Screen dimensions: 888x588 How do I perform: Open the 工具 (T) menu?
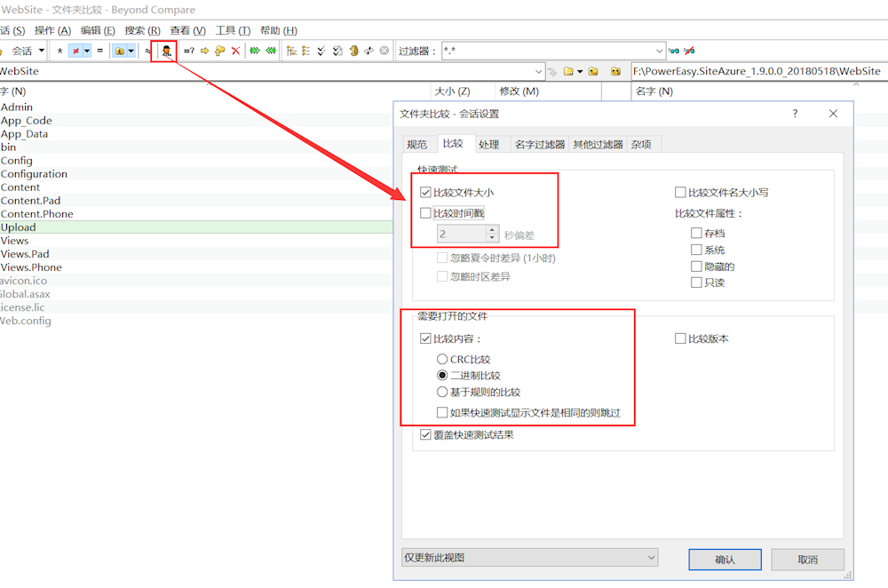[x=233, y=30]
